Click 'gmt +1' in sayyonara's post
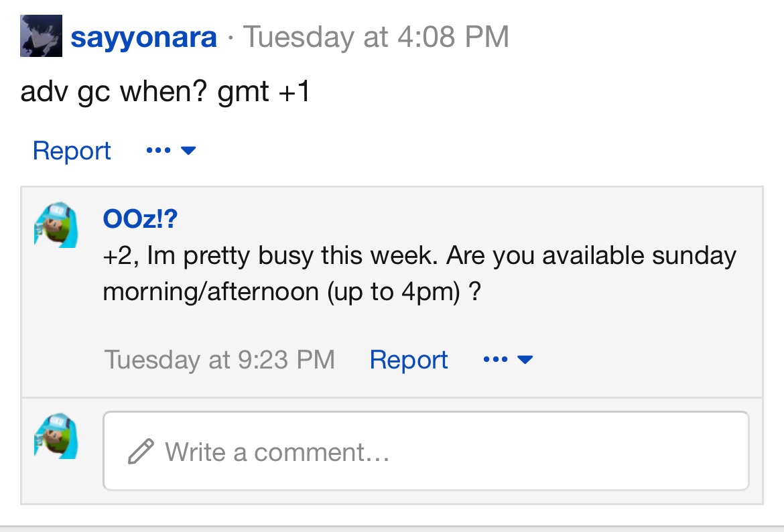This screenshot has width=784, height=532. click(x=264, y=92)
